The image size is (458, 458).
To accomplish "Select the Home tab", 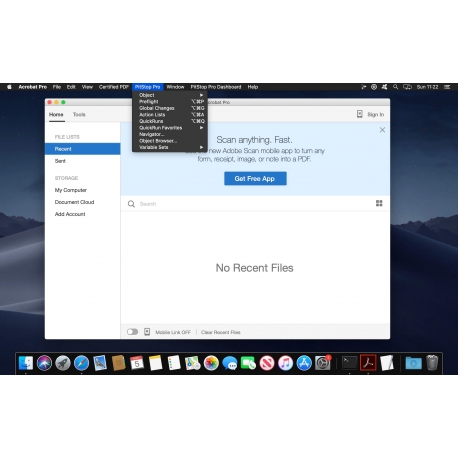I will point(56,115).
